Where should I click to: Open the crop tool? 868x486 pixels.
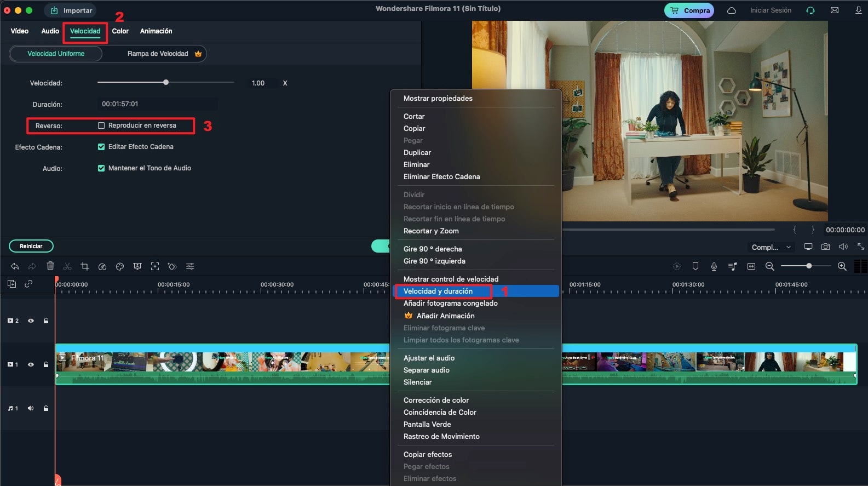pyautogui.click(x=85, y=266)
